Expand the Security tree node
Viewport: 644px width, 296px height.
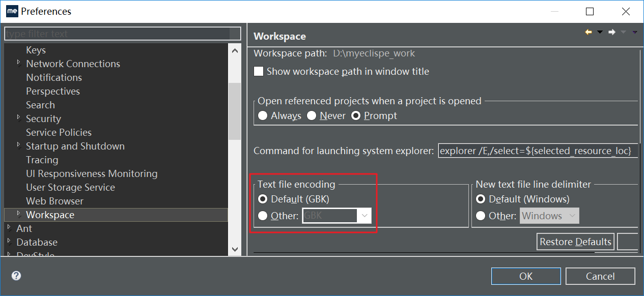pos(19,118)
